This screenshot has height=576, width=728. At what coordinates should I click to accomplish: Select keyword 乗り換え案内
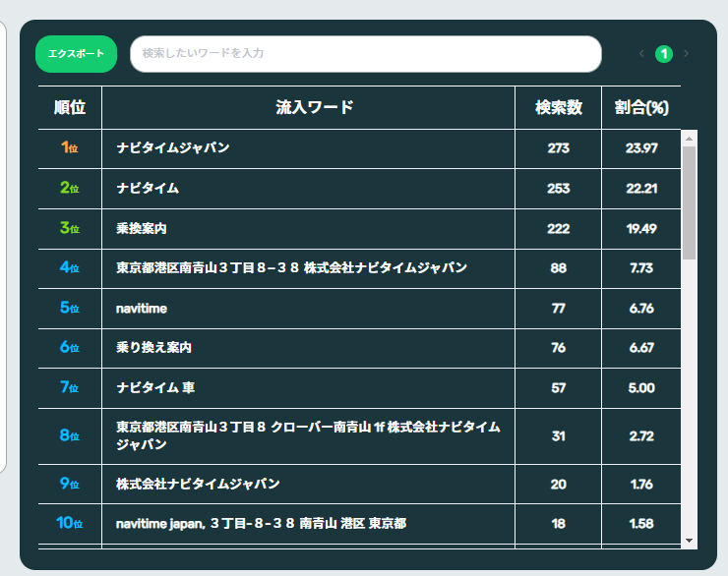click(x=153, y=348)
